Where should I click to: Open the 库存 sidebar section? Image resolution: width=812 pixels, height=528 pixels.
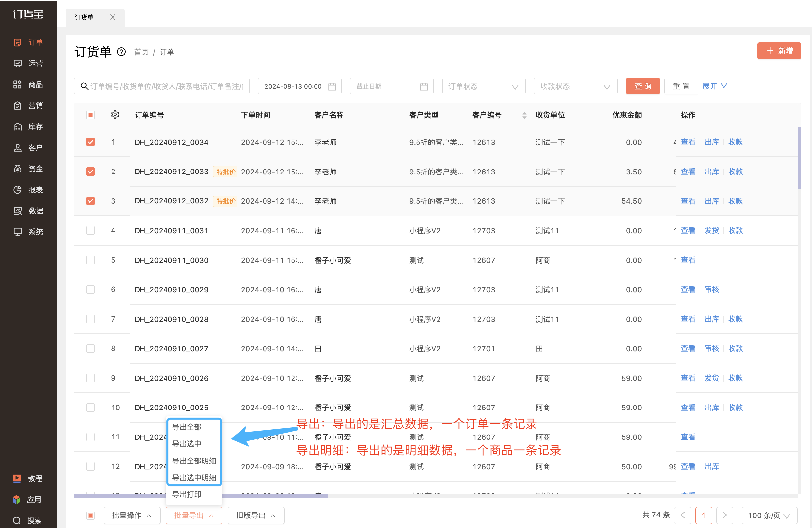[28, 127]
